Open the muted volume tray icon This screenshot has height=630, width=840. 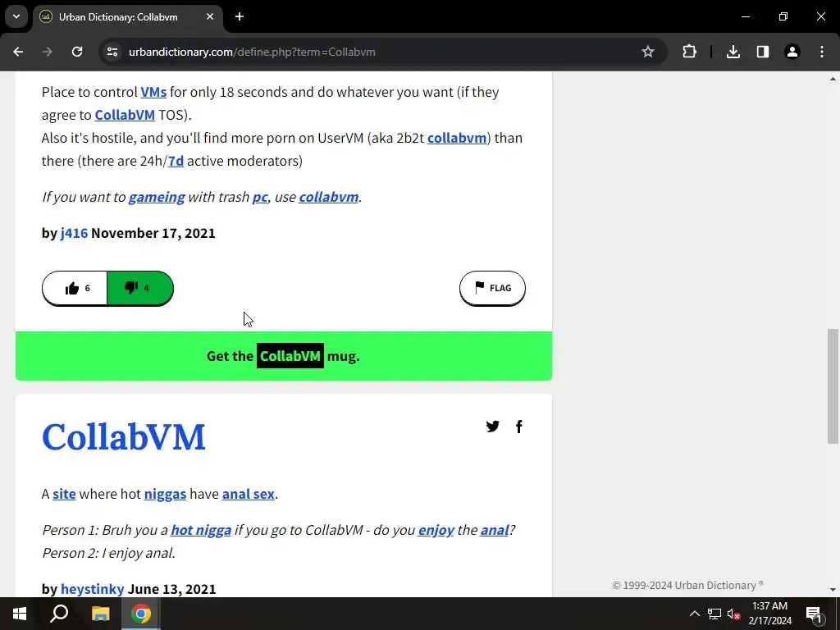pos(734,614)
